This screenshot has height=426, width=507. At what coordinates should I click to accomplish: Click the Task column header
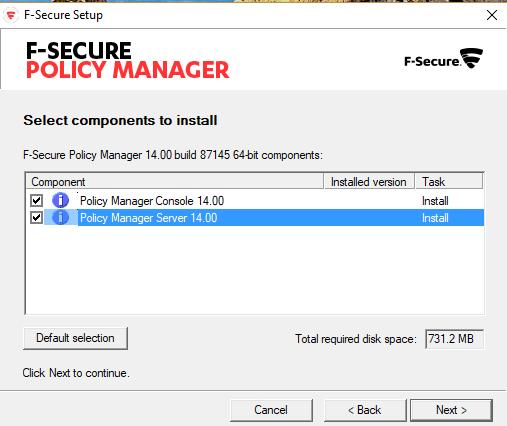point(448,182)
